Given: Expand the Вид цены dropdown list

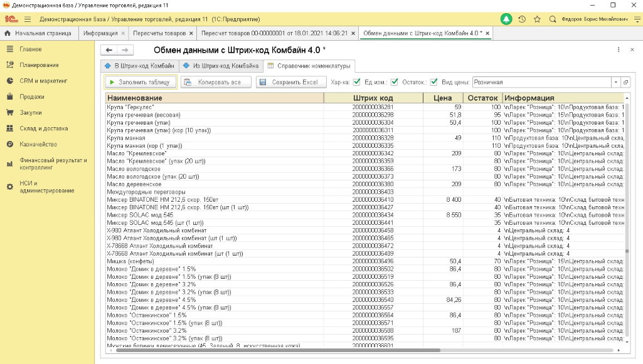Looking at the screenshot, I should (x=616, y=82).
